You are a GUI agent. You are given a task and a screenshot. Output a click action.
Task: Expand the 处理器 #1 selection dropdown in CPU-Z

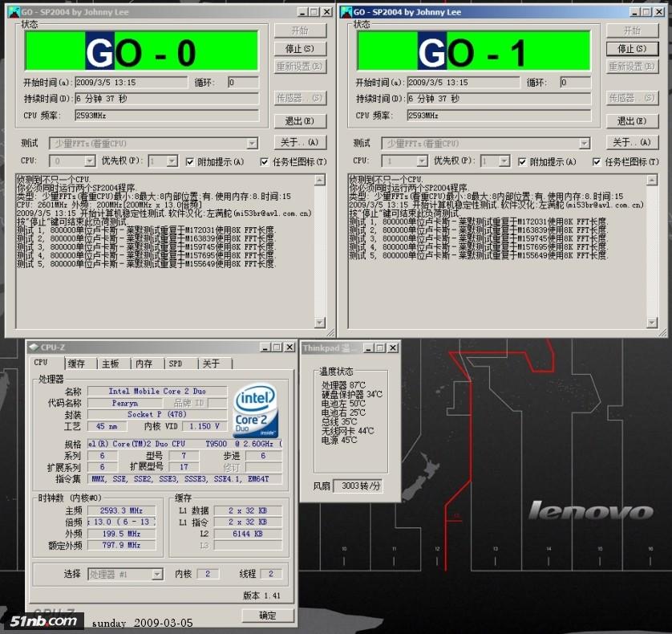[x=157, y=575]
